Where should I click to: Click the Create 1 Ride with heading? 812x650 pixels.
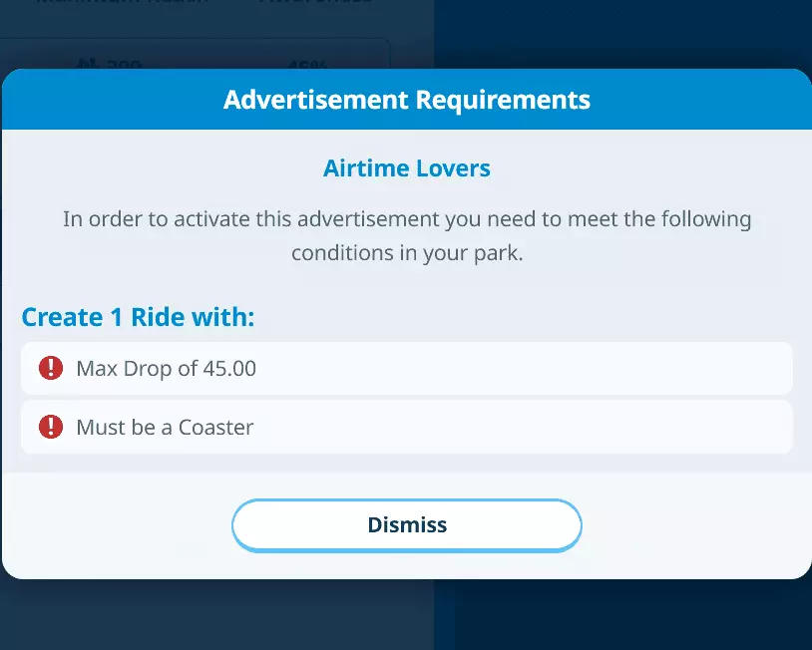pos(138,318)
